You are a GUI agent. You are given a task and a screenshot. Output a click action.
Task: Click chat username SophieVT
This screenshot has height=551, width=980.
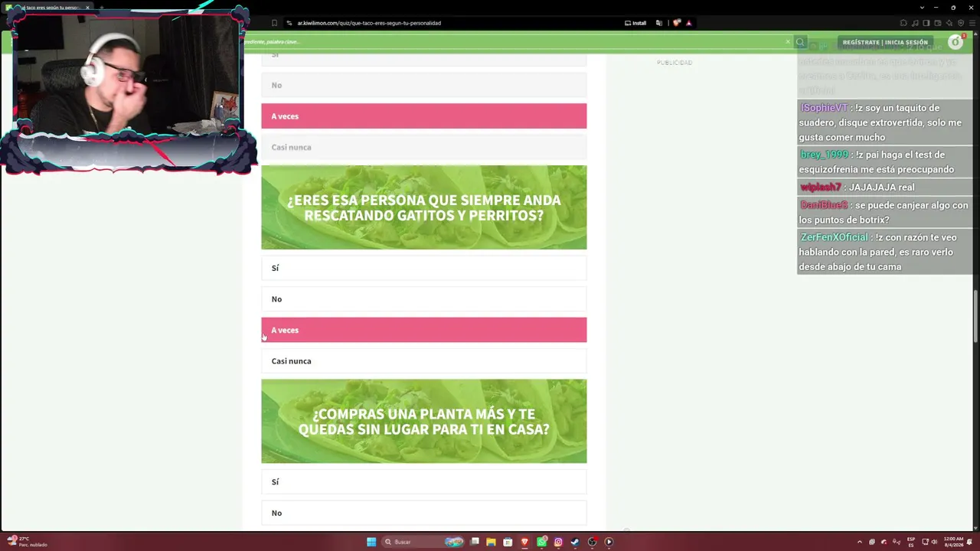(x=824, y=108)
